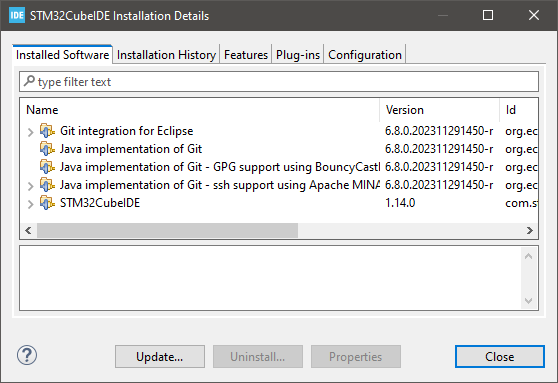The height and width of the screenshot is (383, 558).
Task: Click the Java implementation of Git feature icon
Action: (x=47, y=148)
